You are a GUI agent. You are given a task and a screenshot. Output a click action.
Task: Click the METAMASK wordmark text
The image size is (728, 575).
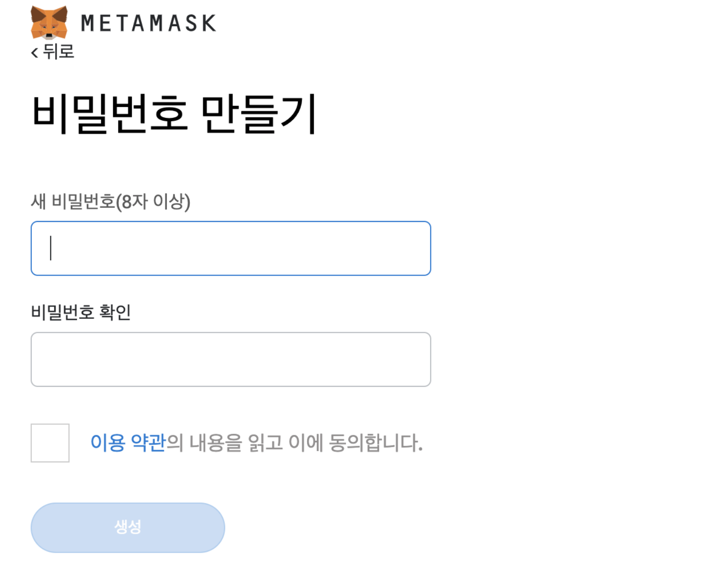point(149,23)
